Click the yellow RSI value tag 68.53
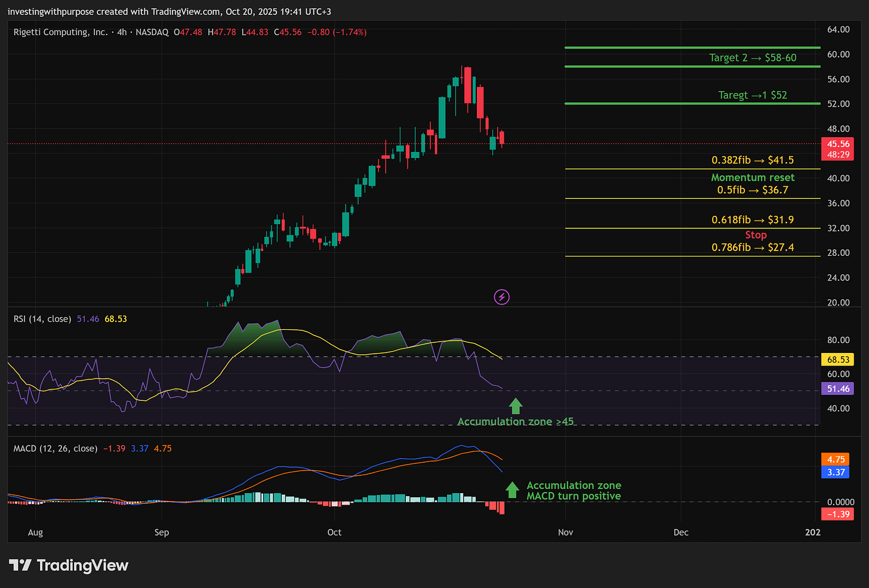Screen dimensions: 869x588 click(x=838, y=360)
